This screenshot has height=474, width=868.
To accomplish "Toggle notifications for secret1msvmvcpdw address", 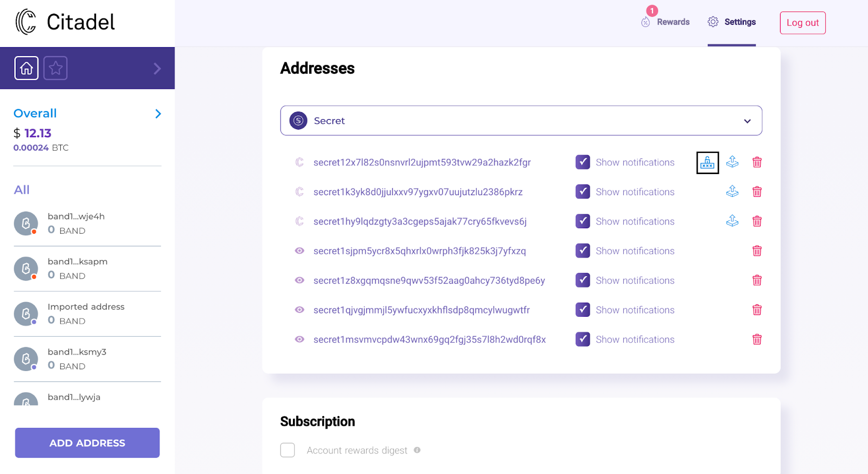I will (583, 340).
